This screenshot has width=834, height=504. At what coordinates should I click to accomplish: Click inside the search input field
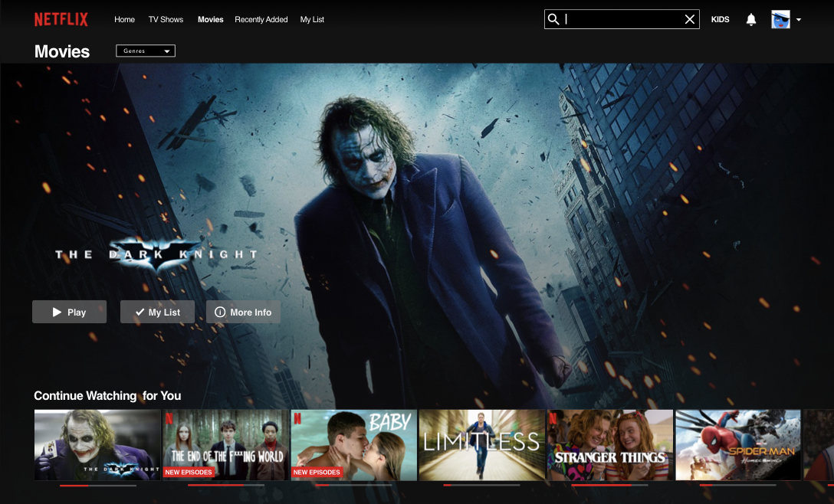(x=622, y=20)
